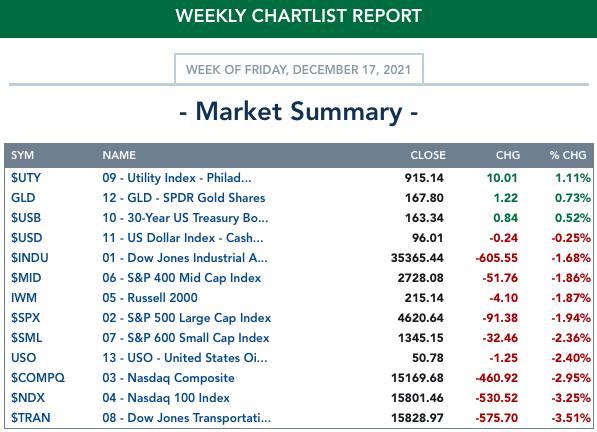The height and width of the screenshot is (432, 597).
Task: Open the $UTY symbol link
Action: click(x=26, y=178)
